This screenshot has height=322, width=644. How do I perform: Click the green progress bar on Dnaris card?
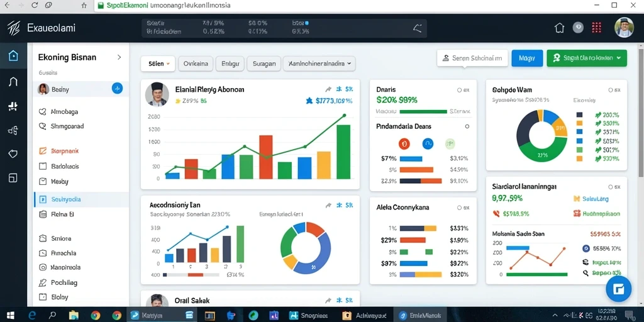tap(423, 111)
